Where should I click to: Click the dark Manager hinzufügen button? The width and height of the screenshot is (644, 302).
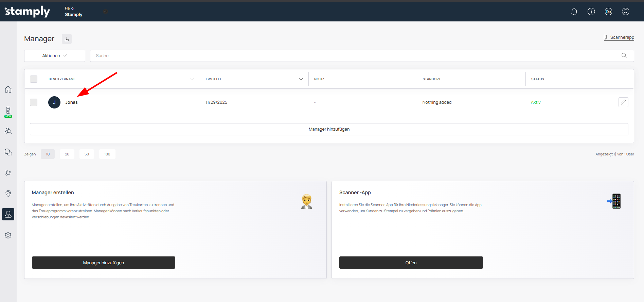click(104, 263)
